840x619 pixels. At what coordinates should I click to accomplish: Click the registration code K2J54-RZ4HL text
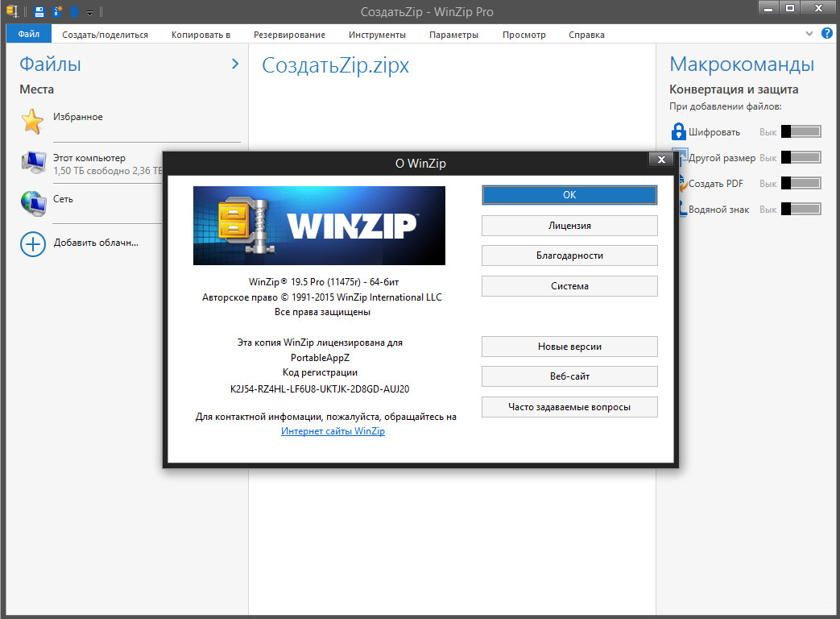coord(320,389)
